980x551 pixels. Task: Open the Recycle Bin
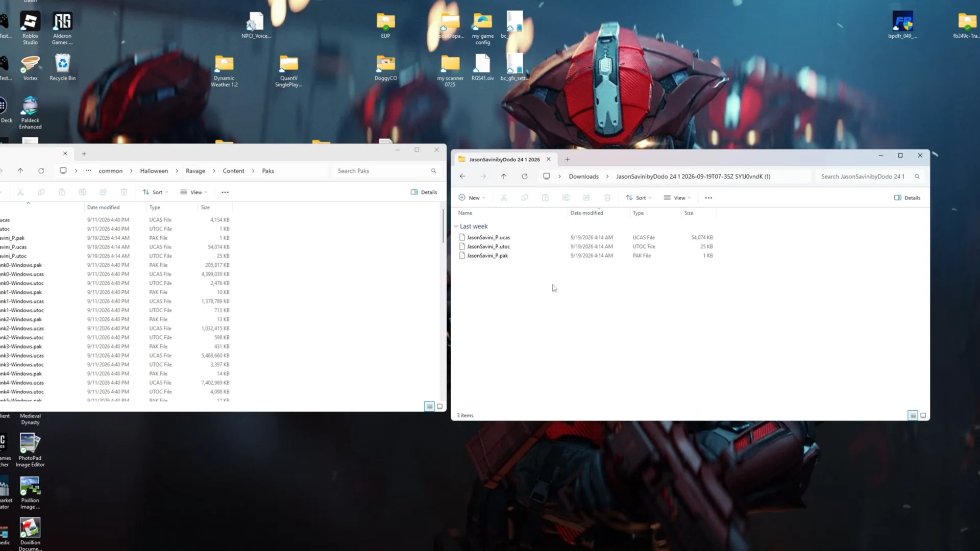click(62, 67)
